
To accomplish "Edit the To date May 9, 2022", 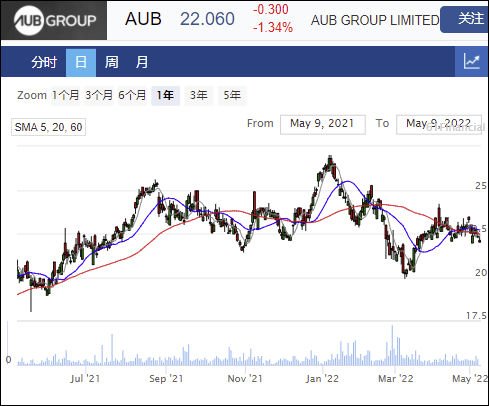I will click(439, 124).
